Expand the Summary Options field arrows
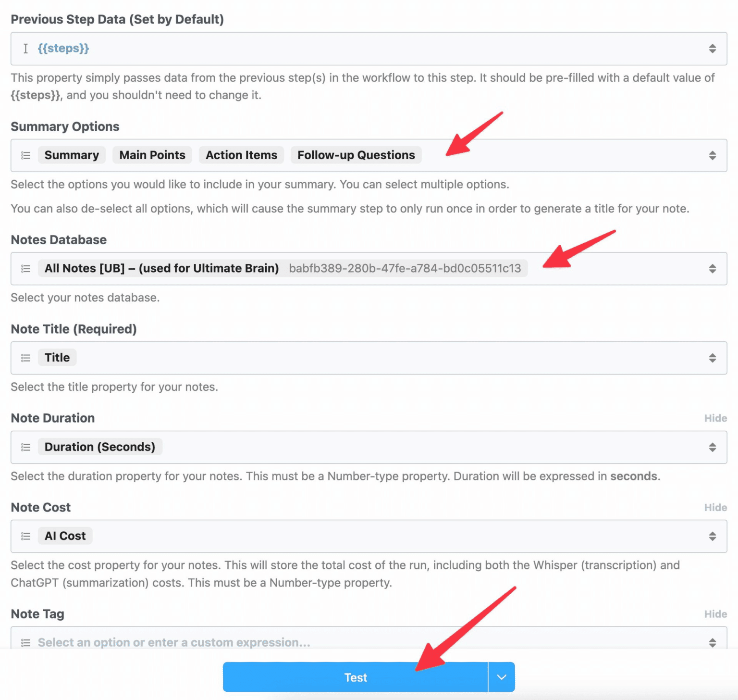Image resolution: width=738 pixels, height=700 pixels. tap(712, 155)
